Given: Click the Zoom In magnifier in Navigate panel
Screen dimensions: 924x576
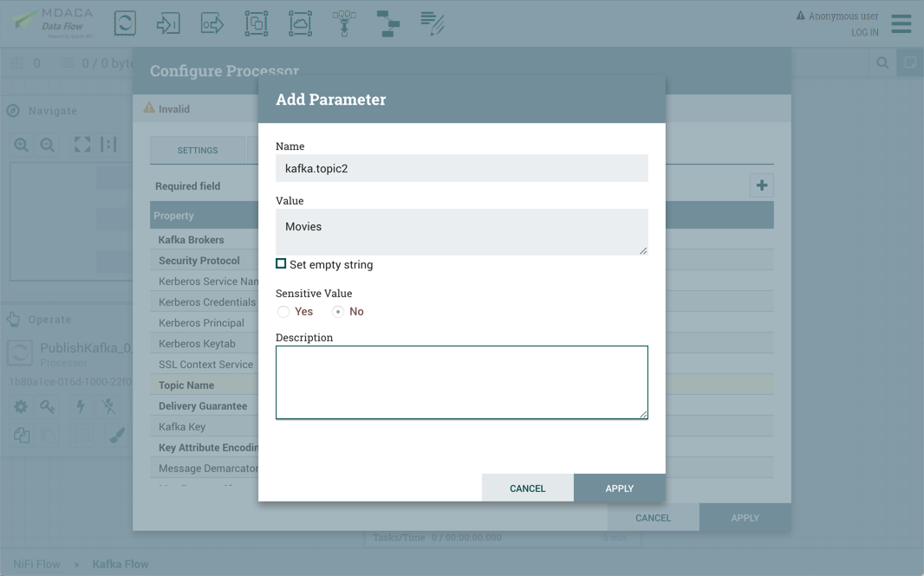Looking at the screenshot, I should pyautogui.click(x=21, y=145).
